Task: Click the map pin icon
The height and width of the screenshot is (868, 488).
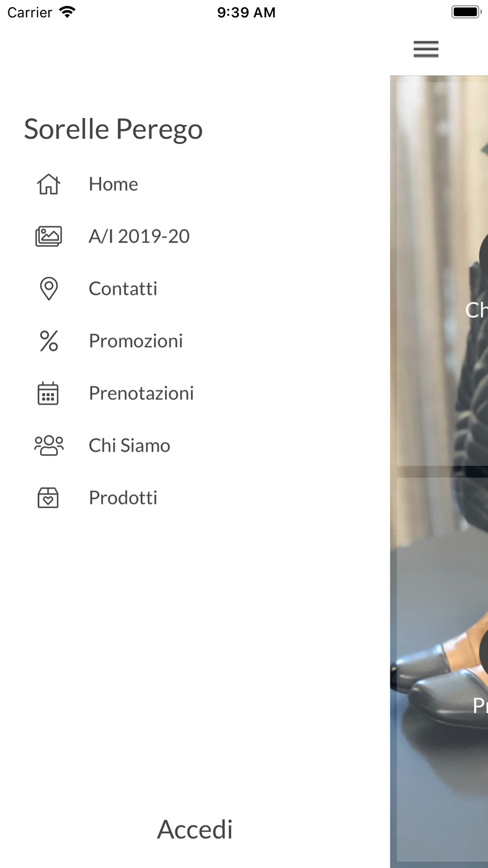Action: coord(49,289)
